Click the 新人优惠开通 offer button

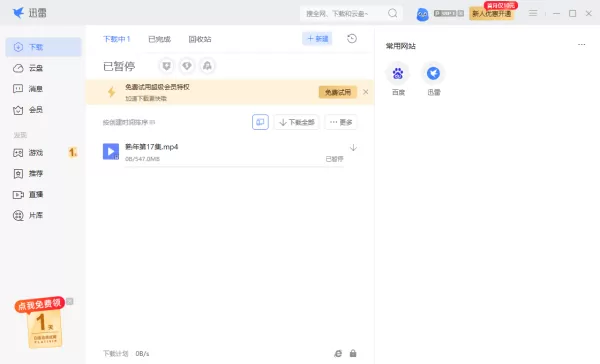point(492,14)
